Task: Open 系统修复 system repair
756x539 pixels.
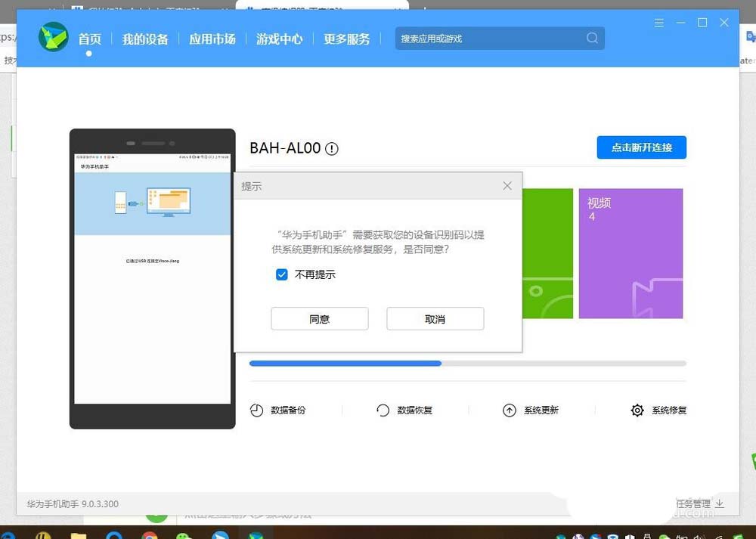Action: pos(658,410)
